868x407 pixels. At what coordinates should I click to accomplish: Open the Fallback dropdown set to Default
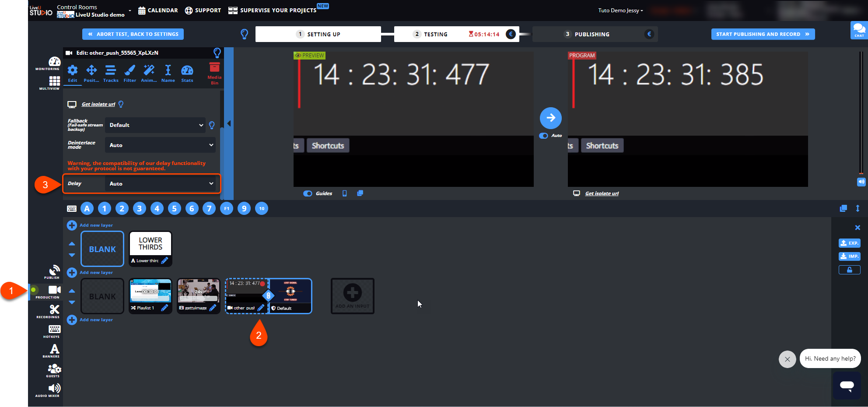coord(156,125)
